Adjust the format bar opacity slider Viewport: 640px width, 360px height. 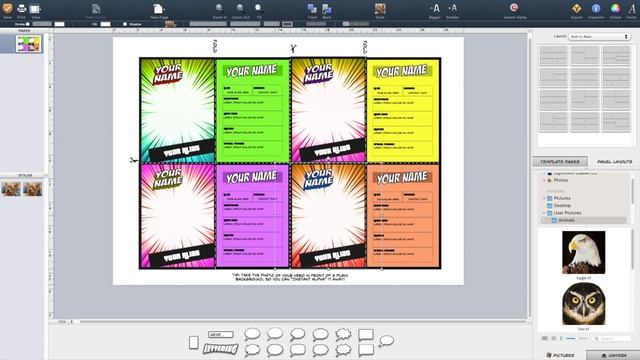click(356, 24)
